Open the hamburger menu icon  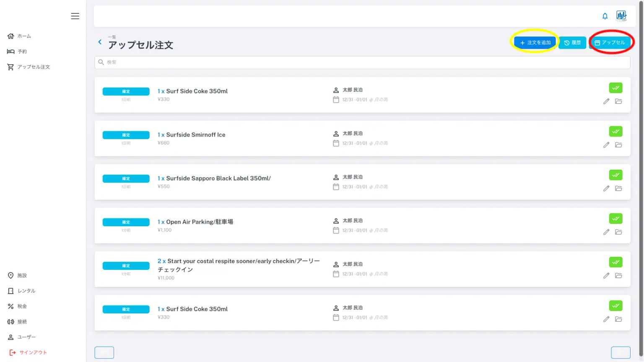[x=75, y=16]
